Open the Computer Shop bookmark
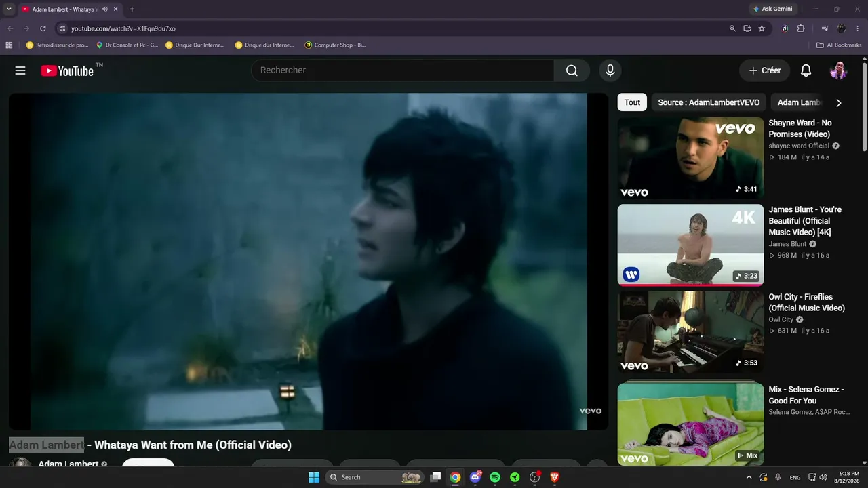 (336, 45)
